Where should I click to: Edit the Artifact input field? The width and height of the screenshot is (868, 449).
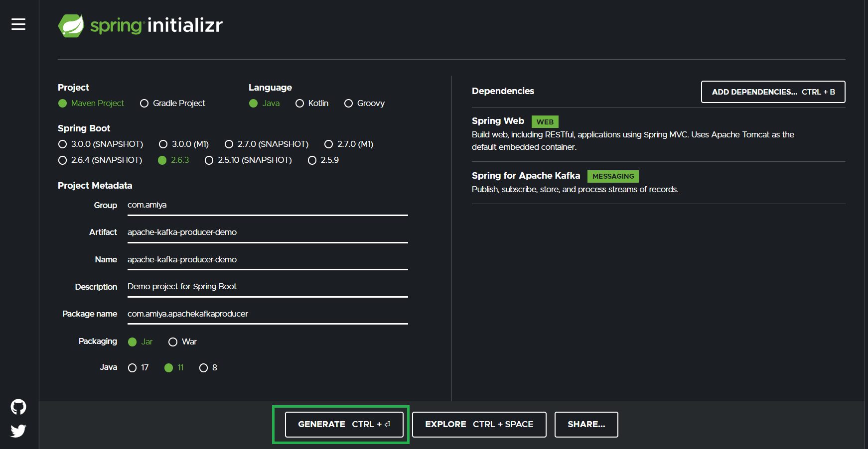tap(268, 232)
